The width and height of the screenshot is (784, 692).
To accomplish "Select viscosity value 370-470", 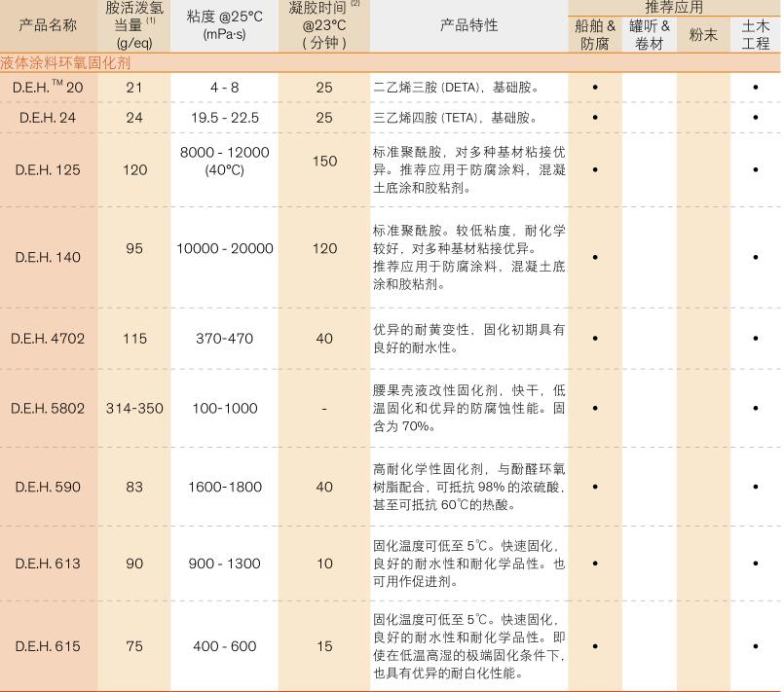I will [225, 339].
